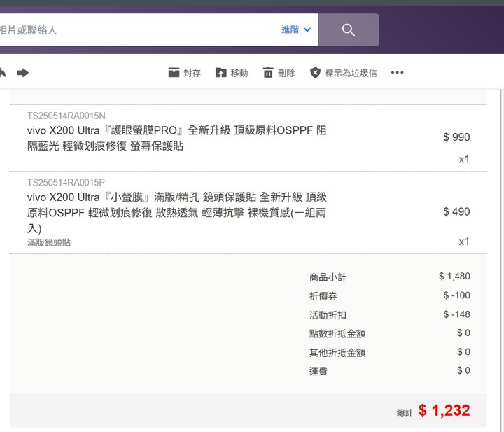Click the spam shield icon
504x432 pixels.
[x=315, y=73]
